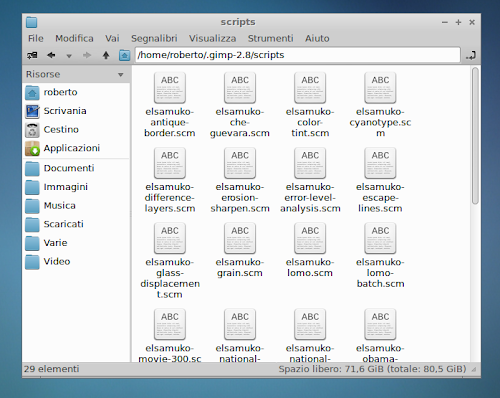Click the "29 elementi" status text
This screenshot has width=500, height=398.
(52, 369)
